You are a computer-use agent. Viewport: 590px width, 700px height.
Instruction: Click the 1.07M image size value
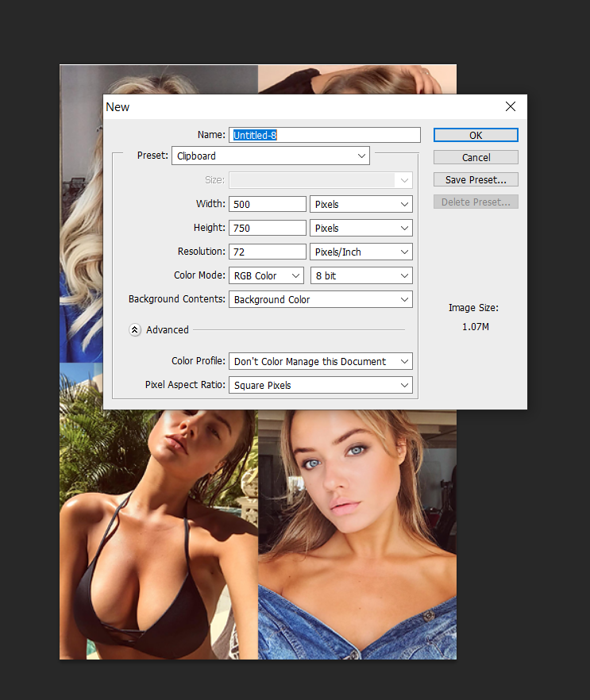pyautogui.click(x=475, y=327)
